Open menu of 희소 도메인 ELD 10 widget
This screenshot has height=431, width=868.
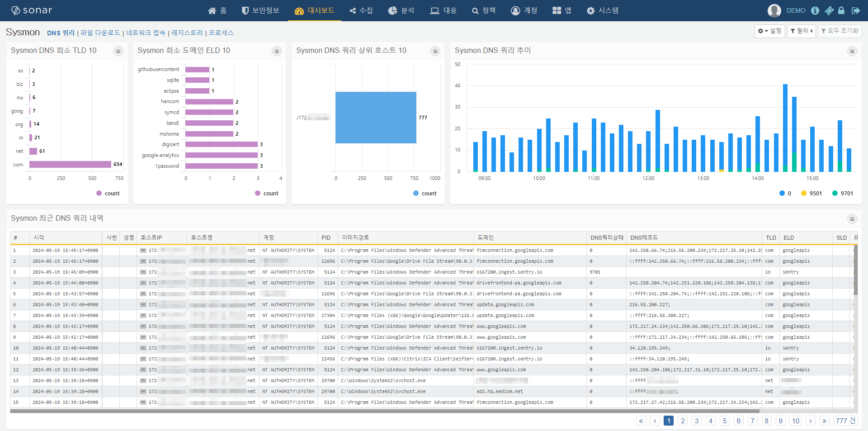coord(277,51)
